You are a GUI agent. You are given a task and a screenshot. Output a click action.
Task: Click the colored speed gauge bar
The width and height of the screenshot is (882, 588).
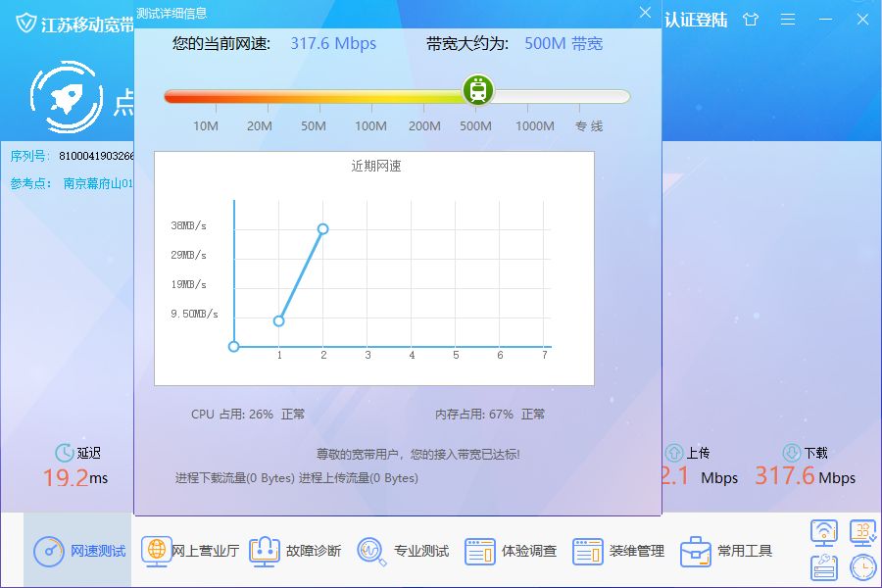click(397, 96)
